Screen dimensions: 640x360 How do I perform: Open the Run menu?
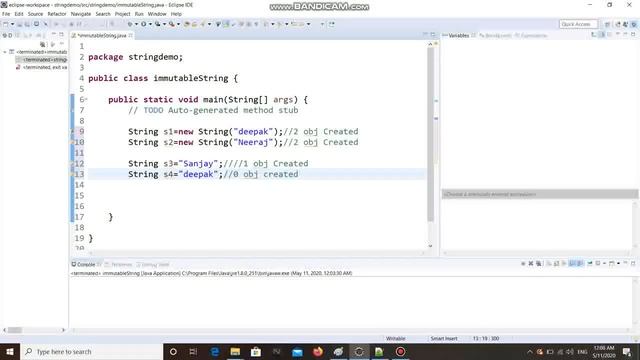[139, 14]
